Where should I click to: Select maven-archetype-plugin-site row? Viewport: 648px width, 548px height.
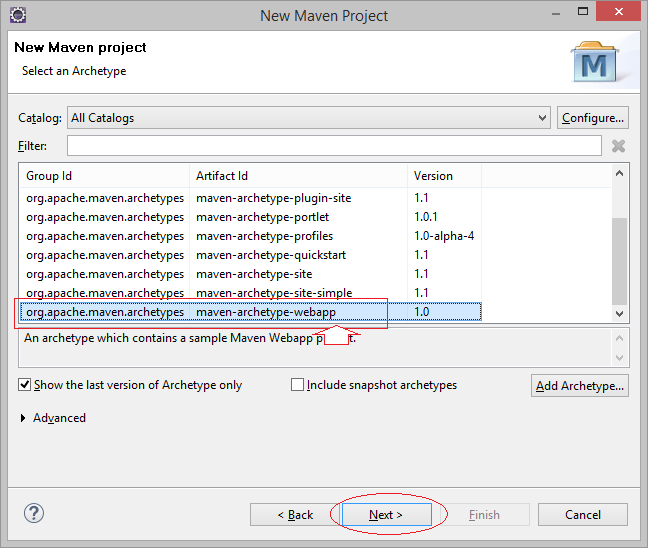pos(250,198)
